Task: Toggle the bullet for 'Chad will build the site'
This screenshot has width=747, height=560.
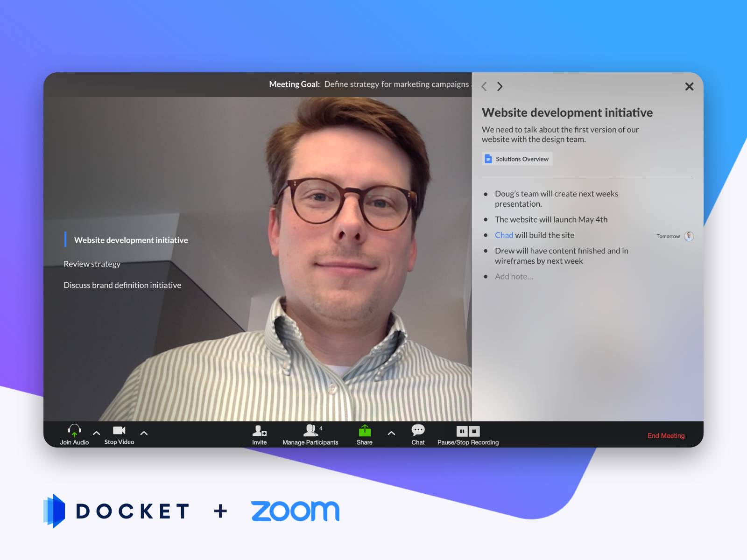Action: [x=486, y=236]
